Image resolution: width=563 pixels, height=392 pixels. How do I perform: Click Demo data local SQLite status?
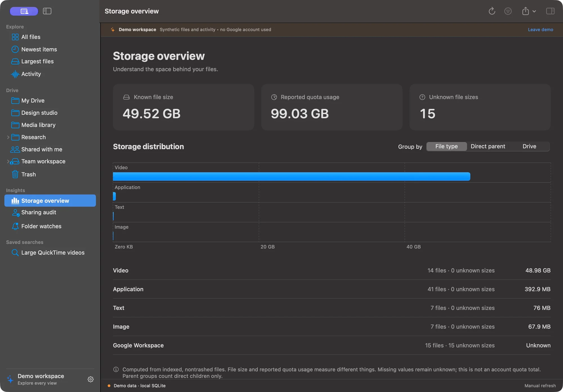pos(137,386)
